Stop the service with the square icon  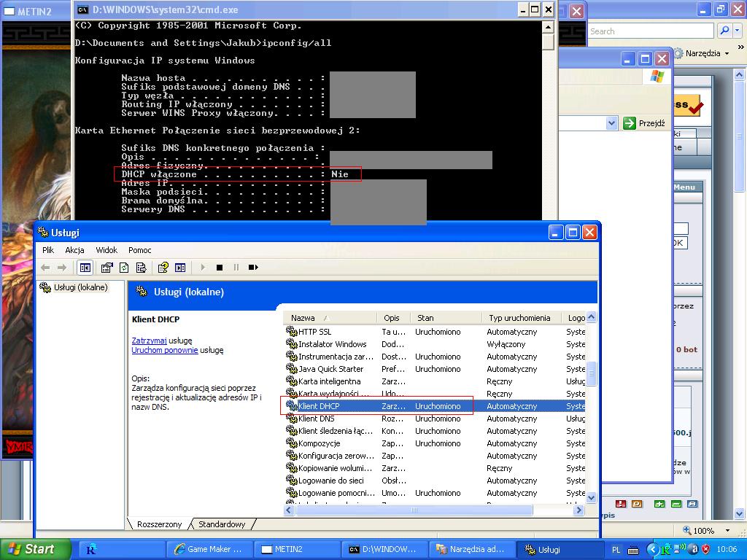click(220, 268)
